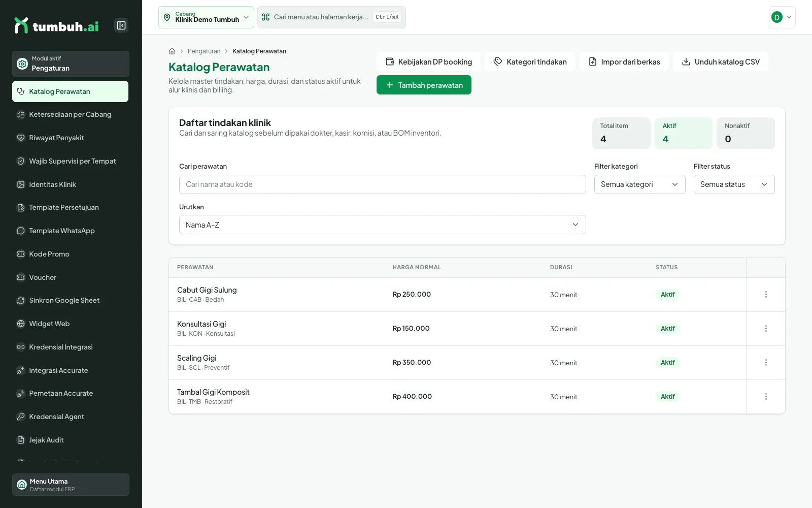This screenshot has height=508, width=812.
Task: Focus the Cari nama atau kode field
Action: pos(382,184)
